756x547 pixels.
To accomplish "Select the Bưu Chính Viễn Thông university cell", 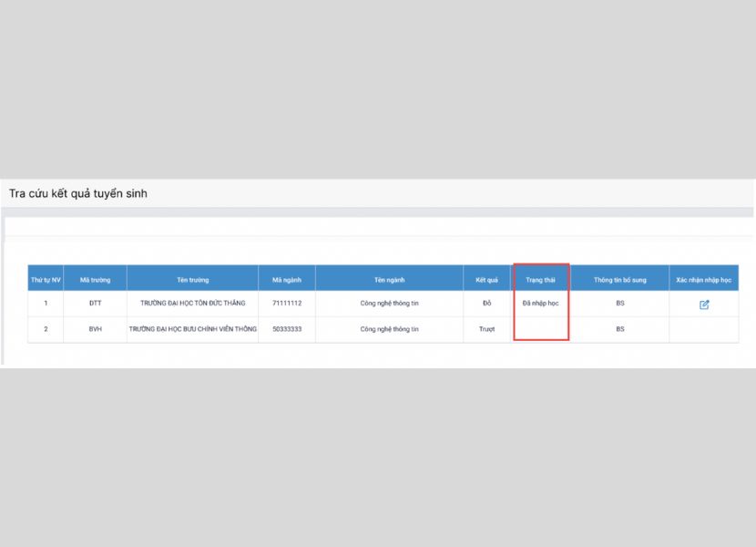I will [193, 329].
